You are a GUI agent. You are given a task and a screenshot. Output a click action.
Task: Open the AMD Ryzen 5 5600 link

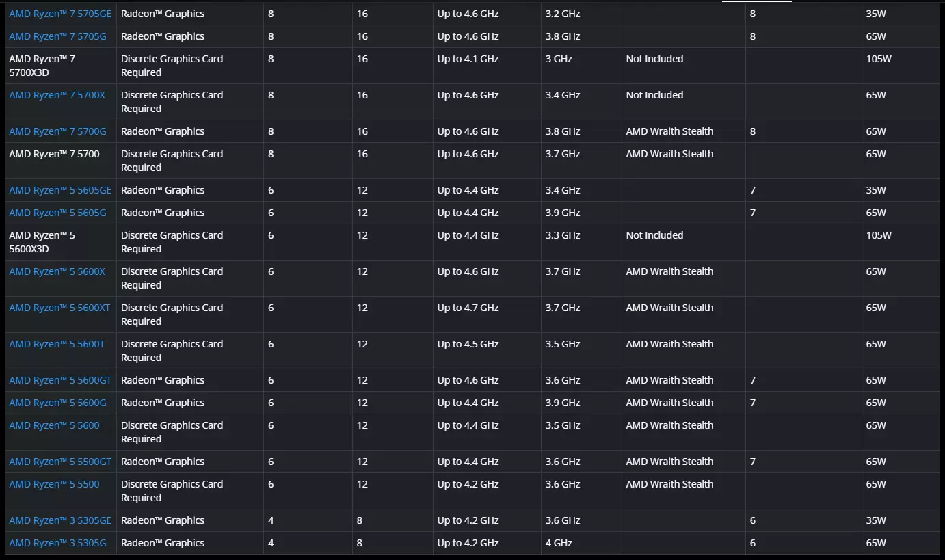click(x=54, y=425)
